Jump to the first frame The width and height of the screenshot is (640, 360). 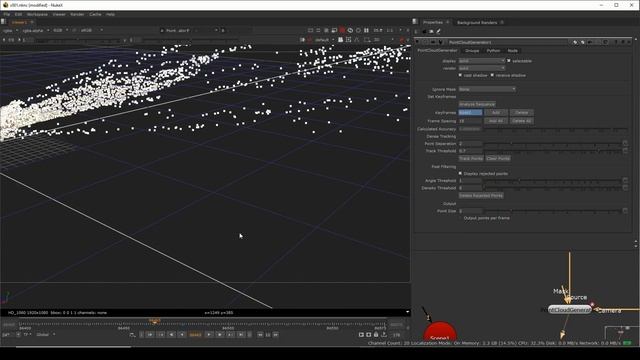point(150,335)
